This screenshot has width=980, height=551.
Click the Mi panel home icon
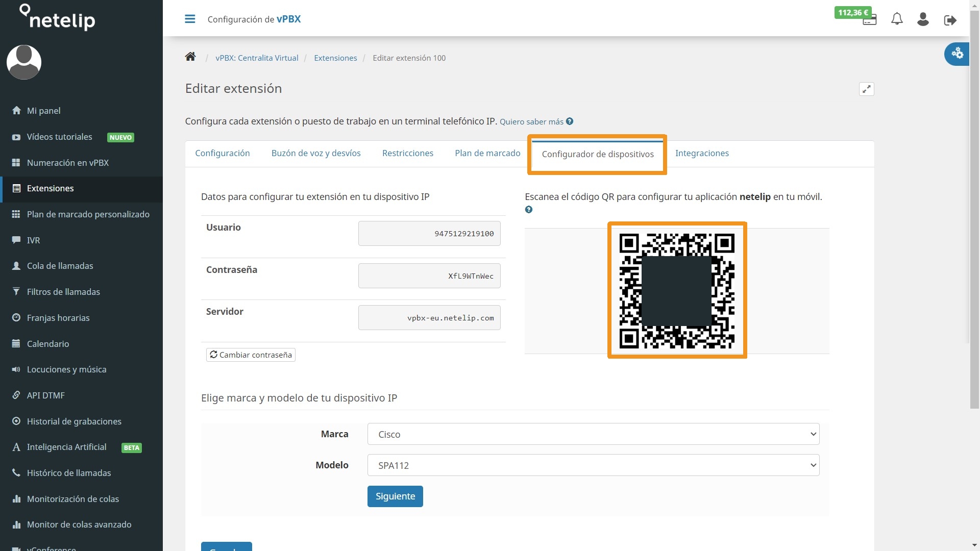(x=16, y=111)
